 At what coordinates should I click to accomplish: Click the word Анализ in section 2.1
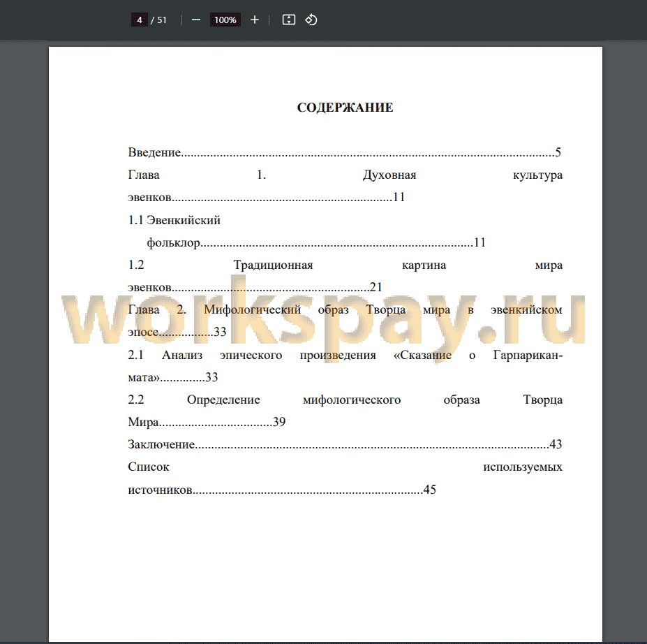(182, 355)
